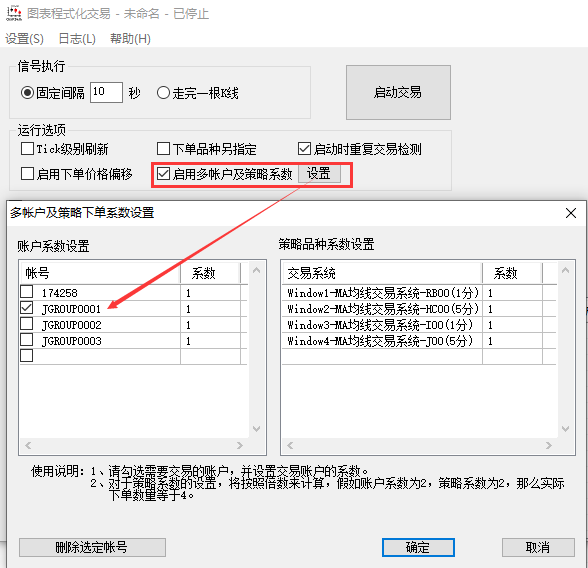
Task: Click the 系数 header in strategy list
Action: pos(512,273)
